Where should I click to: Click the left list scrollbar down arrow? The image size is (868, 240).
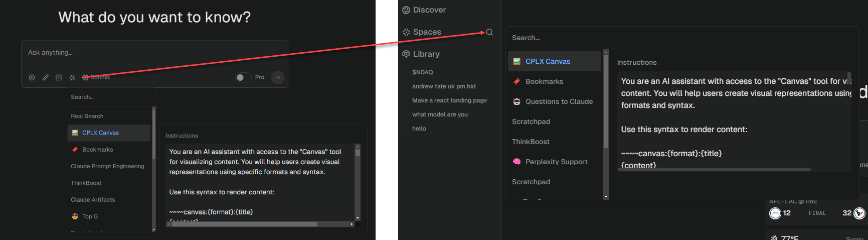point(153,229)
